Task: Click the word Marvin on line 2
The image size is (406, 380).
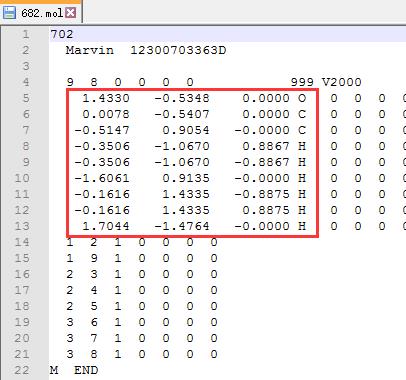Action: click(90, 50)
